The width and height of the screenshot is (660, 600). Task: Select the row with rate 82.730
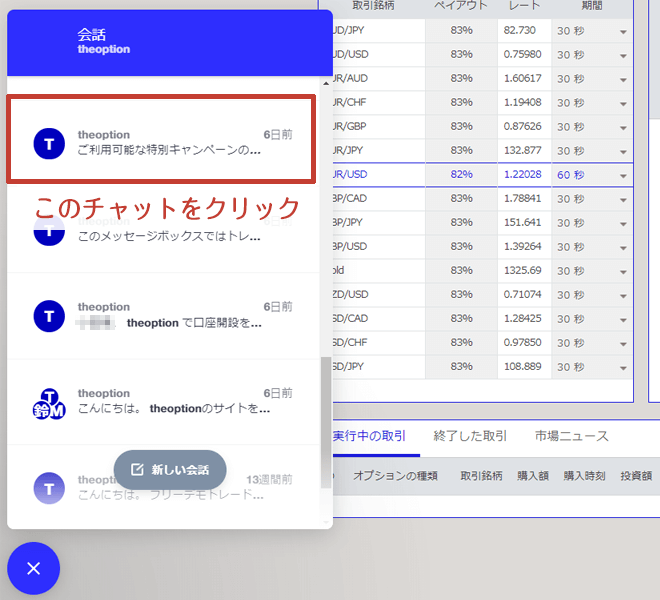pos(483,30)
